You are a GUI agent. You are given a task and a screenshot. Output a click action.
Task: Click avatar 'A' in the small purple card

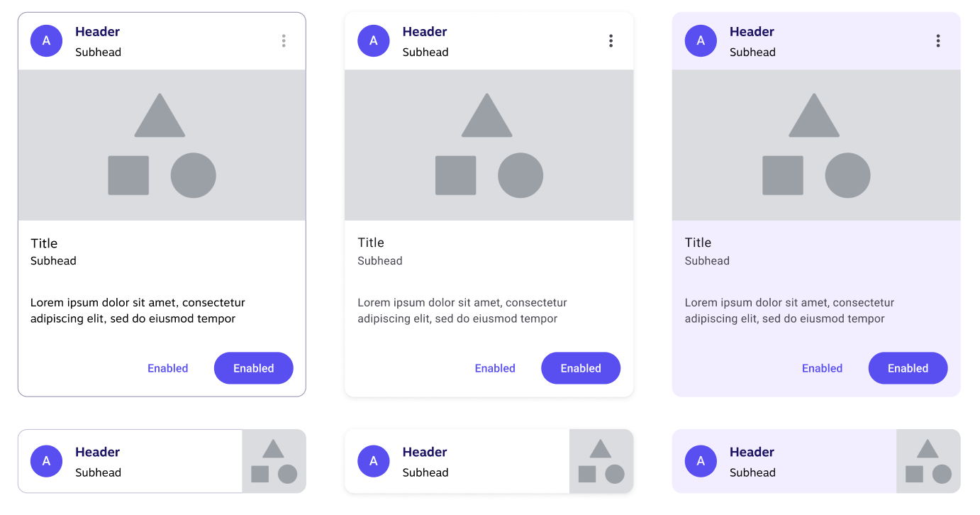point(701,461)
